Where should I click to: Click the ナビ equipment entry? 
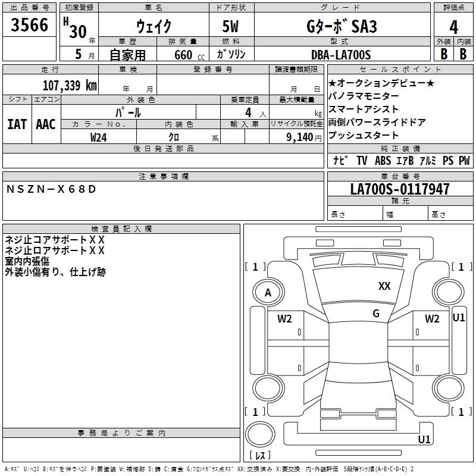pos(340,160)
